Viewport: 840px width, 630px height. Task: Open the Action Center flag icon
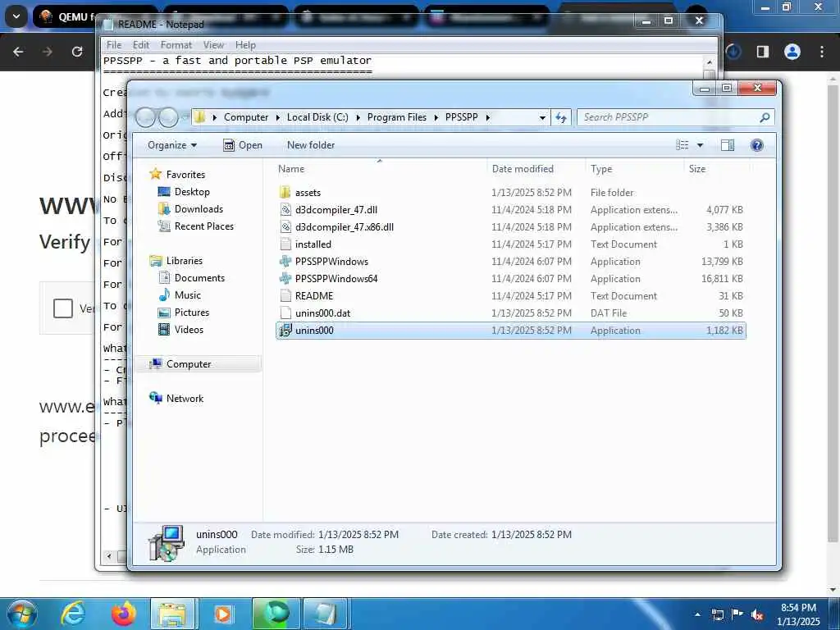tap(737, 614)
